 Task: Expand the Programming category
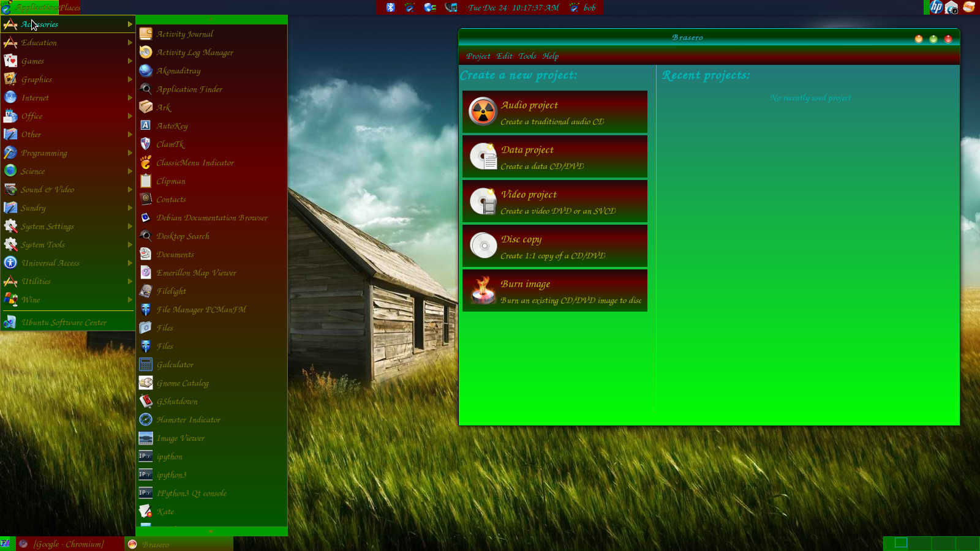point(67,152)
